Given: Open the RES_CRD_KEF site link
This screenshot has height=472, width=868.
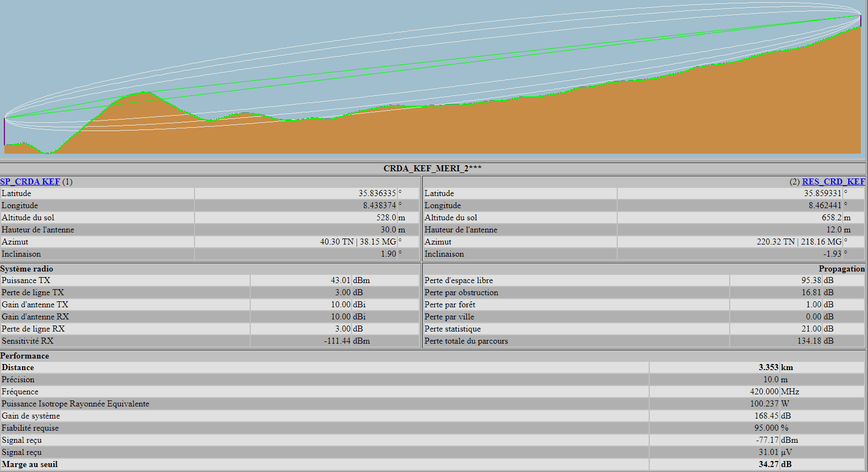Looking at the screenshot, I should coord(833,182).
